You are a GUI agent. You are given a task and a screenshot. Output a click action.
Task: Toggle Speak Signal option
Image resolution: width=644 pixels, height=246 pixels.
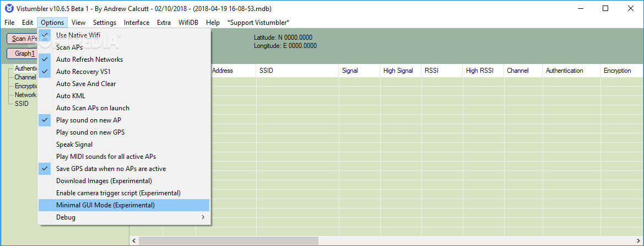click(124, 145)
